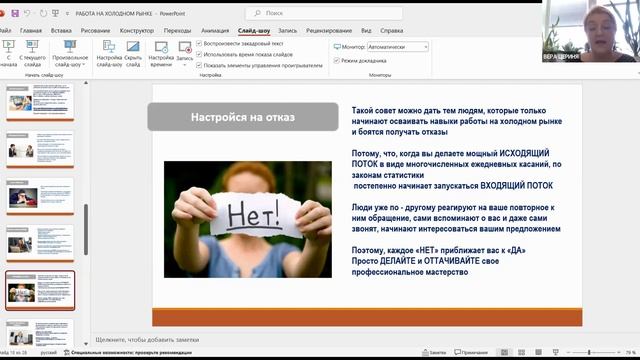Click the slide panel scroll-up arrow
This screenshot has width=640, height=360.
tap(86, 83)
